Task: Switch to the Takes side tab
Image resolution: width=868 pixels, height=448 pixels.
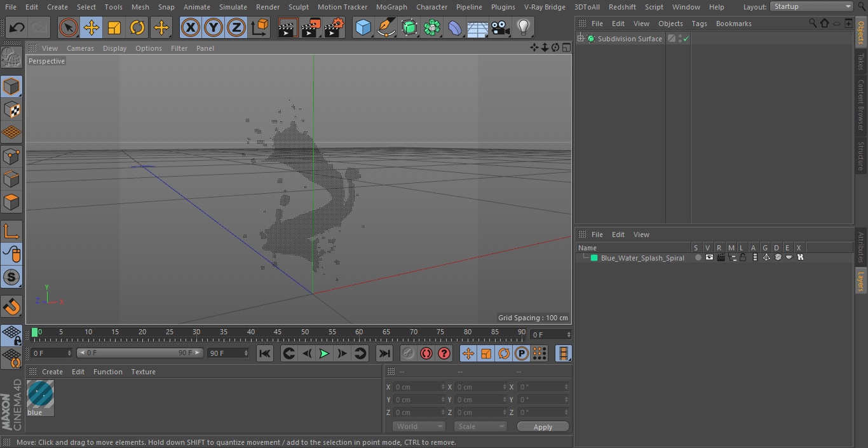Action: (x=861, y=62)
